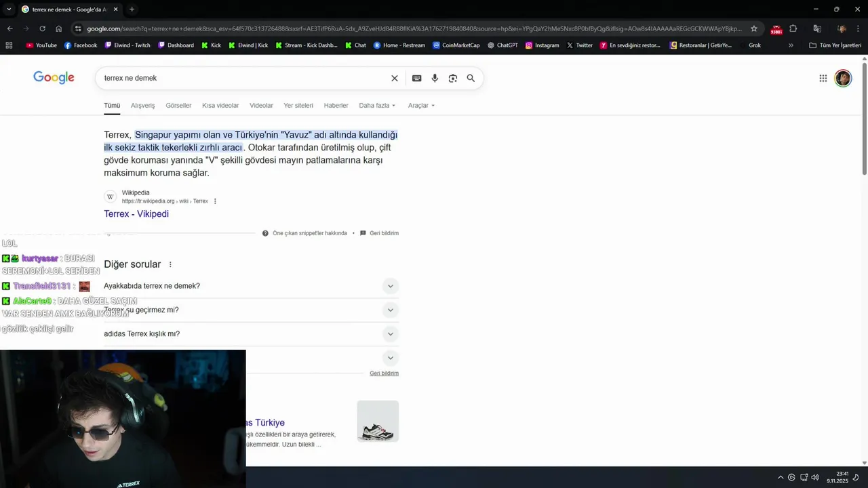868x488 pixels.
Task: Search by image with the Lens icon
Action: pyautogui.click(x=453, y=78)
